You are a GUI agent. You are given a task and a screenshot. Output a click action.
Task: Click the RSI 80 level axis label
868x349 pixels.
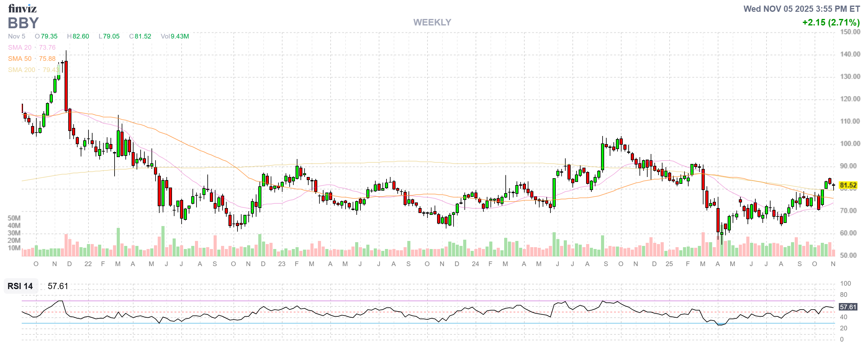pos(843,295)
